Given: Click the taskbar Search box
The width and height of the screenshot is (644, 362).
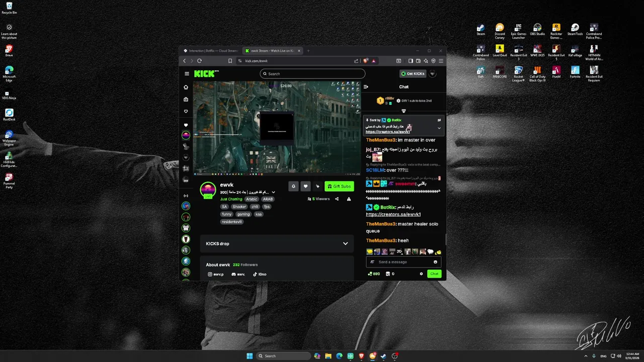Looking at the screenshot, I should coord(284,356).
